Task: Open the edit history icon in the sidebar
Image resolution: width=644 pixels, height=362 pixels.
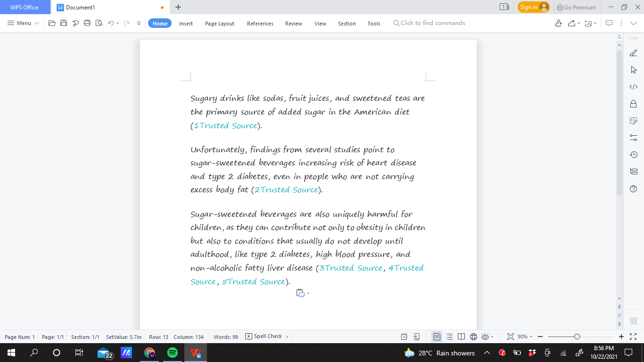Action: pos(634,154)
